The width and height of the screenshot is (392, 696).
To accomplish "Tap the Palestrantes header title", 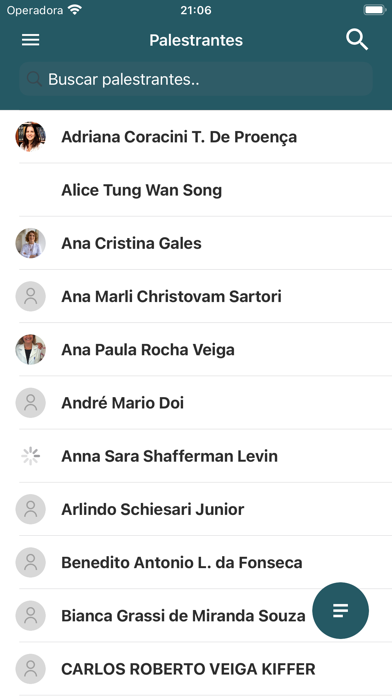I will (x=196, y=40).
